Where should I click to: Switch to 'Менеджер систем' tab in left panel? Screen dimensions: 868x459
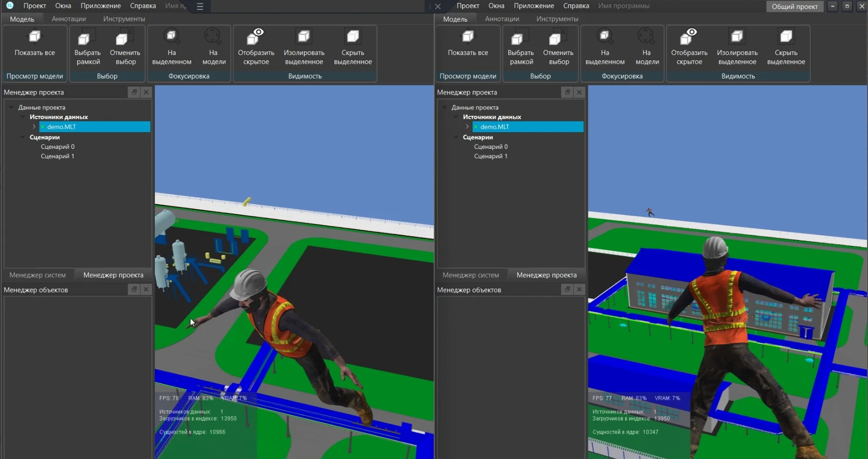38,275
